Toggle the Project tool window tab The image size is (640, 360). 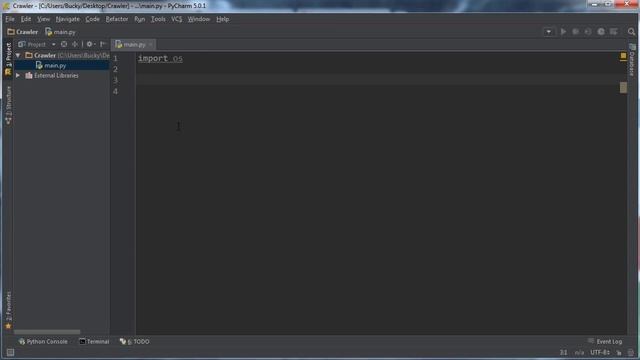tap(8, 59)
